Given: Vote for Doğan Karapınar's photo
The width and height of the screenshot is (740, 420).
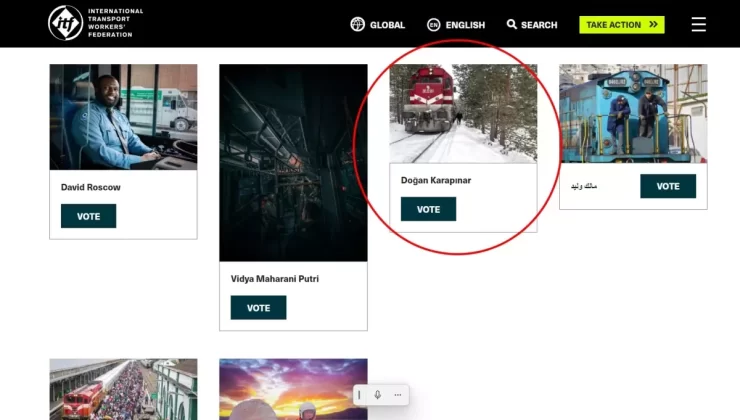Looking at the screenshot, I should 428,209.
